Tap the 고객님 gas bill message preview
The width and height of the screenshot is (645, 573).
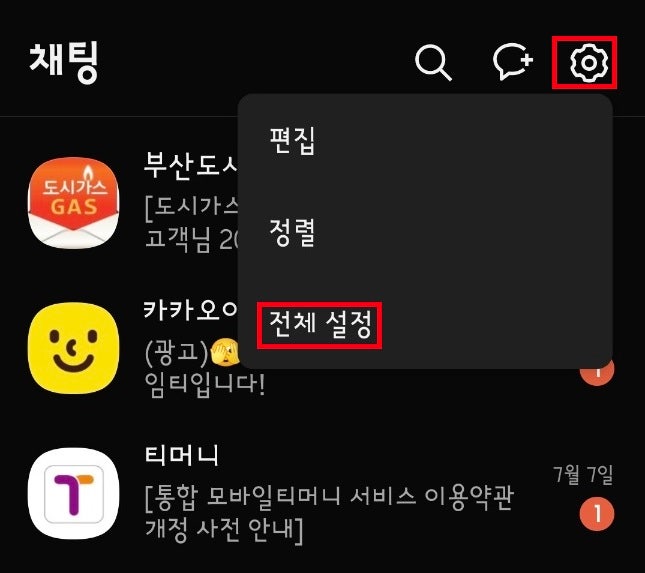coord(193,239)
